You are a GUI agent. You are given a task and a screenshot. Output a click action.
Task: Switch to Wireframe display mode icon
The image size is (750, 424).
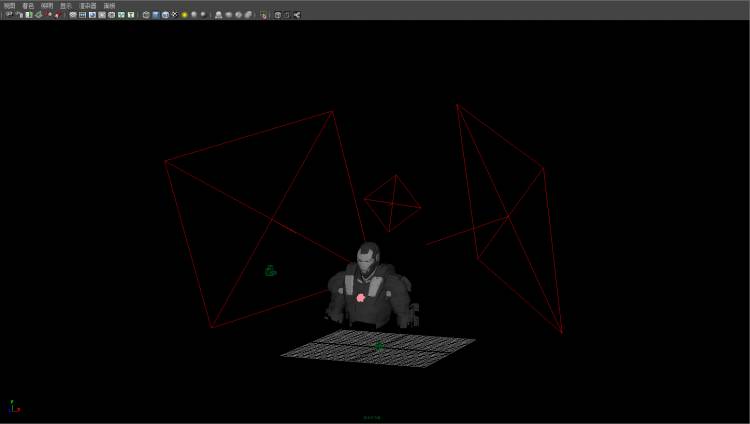pyautogui.click(x=146, y=15)
